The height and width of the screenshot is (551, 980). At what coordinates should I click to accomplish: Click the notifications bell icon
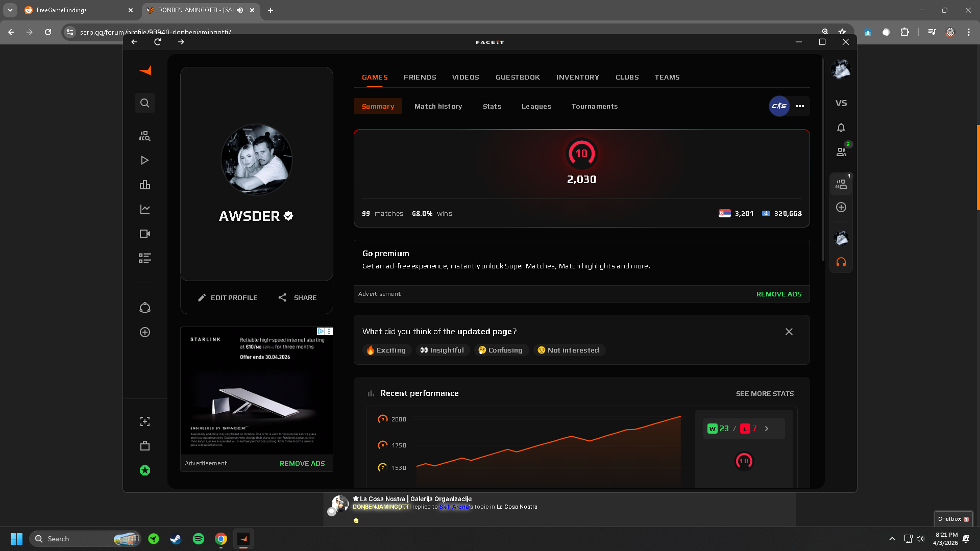click(841, 128)
